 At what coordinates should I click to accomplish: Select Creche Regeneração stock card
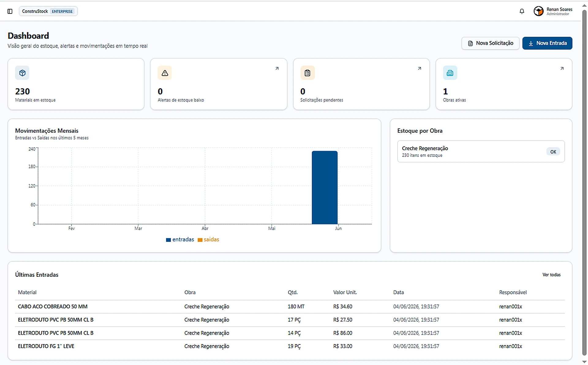(481, 151)
